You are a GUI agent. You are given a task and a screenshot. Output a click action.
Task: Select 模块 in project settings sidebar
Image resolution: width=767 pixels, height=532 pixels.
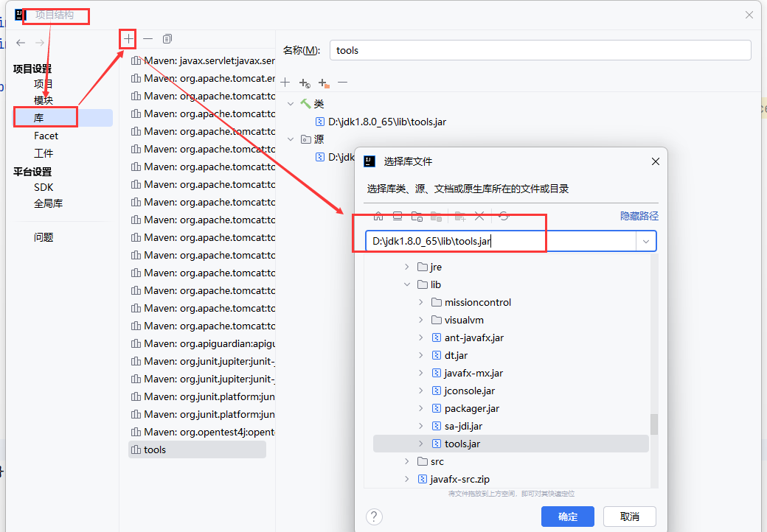(44, 100)
